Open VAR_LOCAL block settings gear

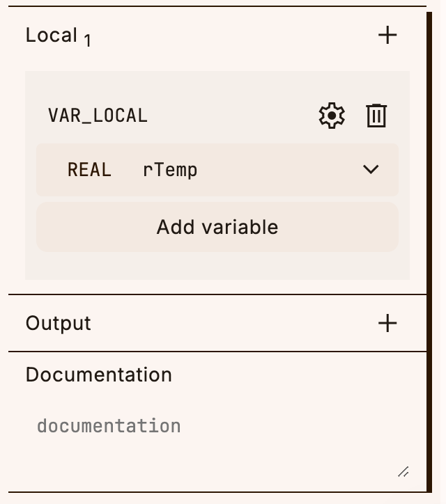click(332, 116)
